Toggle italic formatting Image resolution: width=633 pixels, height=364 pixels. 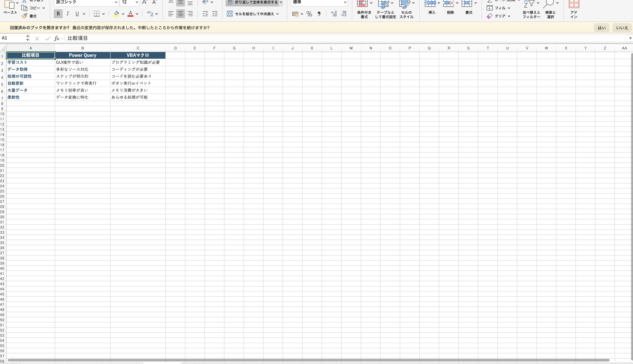point(68,14)
